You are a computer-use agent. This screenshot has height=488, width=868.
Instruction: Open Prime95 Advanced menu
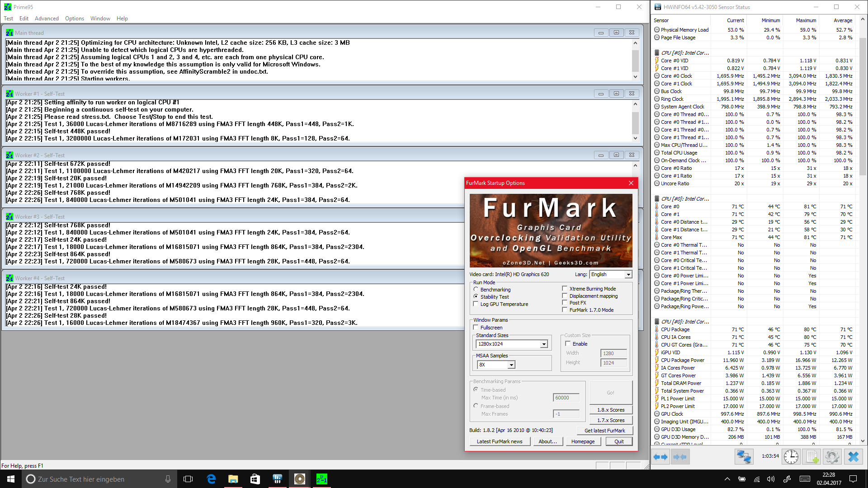tap(47, 19)
